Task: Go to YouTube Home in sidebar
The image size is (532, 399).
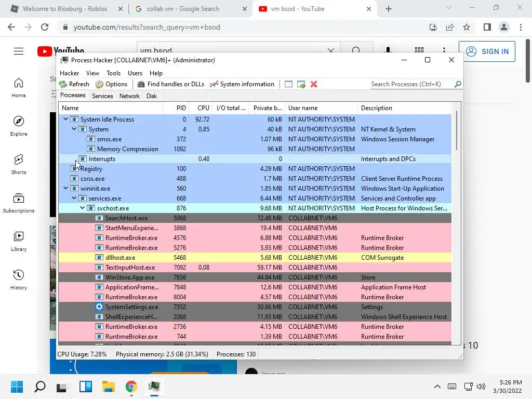Action: pyautogui.click(x=19, y=88)
